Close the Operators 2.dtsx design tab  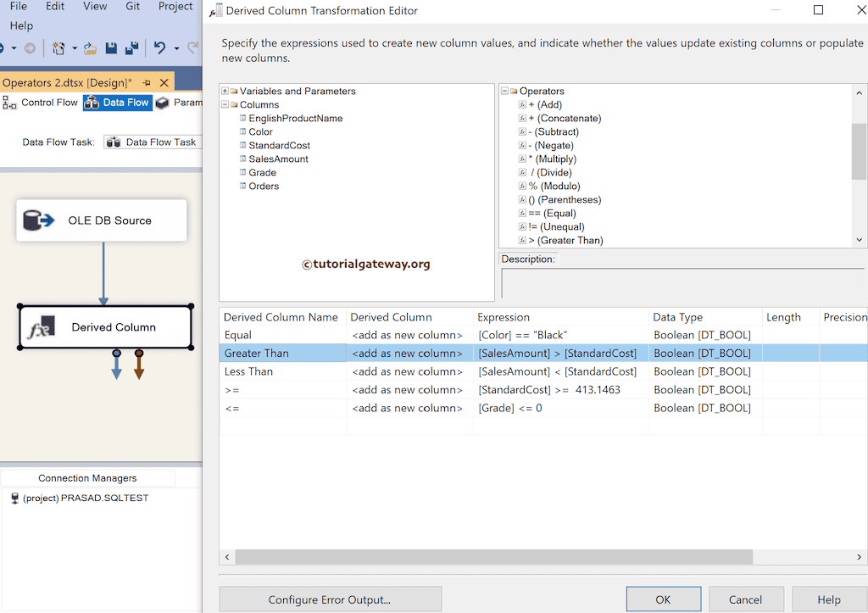coord(164,82)
